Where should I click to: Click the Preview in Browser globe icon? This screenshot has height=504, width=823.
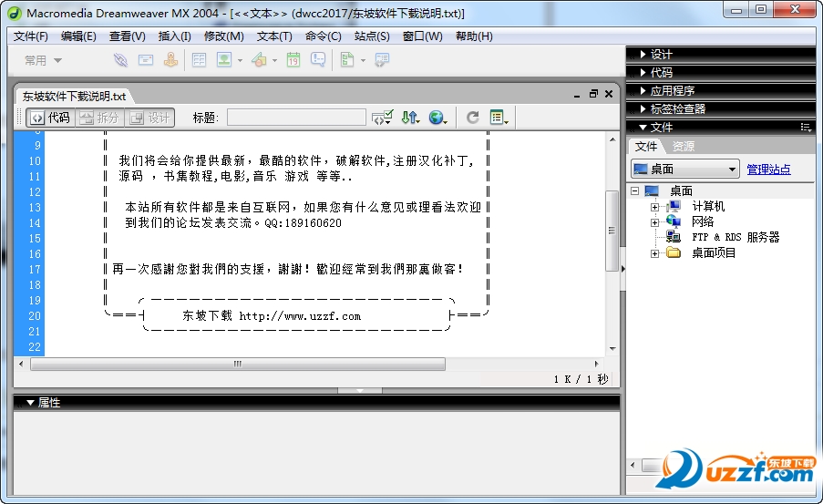(x=437, y=118)
